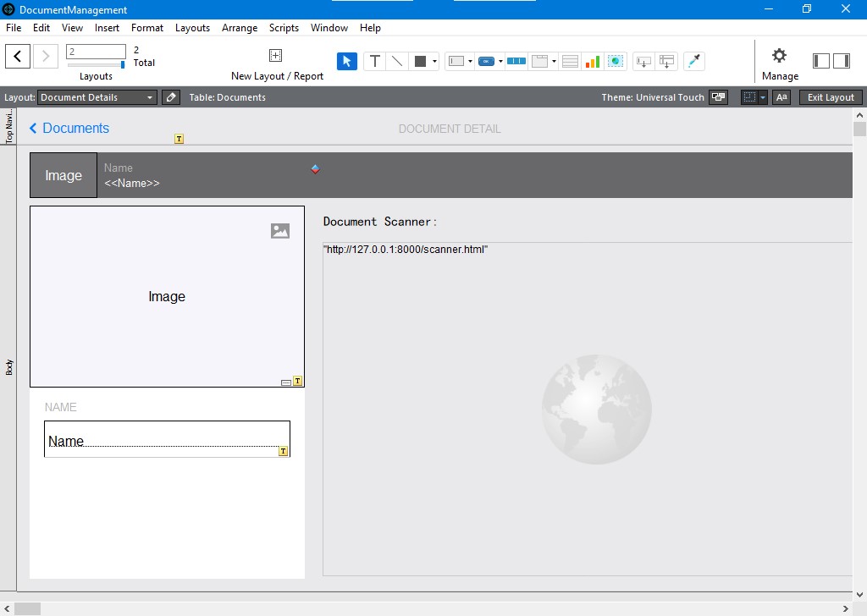Click the Documents back link
This screenshot has width=867, height=616.
[69, 128]
